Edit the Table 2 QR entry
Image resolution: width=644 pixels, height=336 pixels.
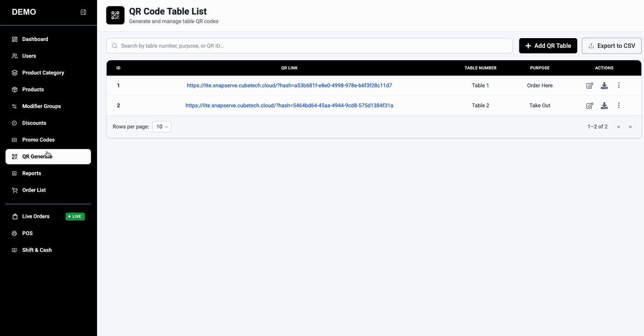pyautogui.click(x=590, y=106)
